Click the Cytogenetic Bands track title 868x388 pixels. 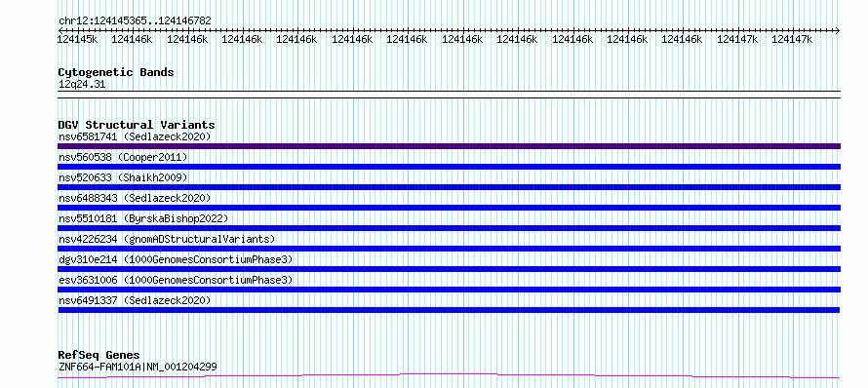tap(116, 72)
